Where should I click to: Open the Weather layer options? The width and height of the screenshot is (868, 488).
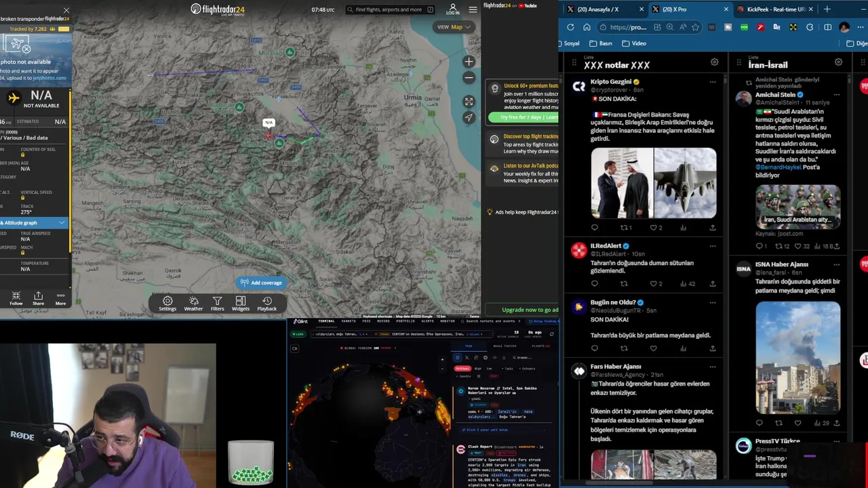point(193,304)
